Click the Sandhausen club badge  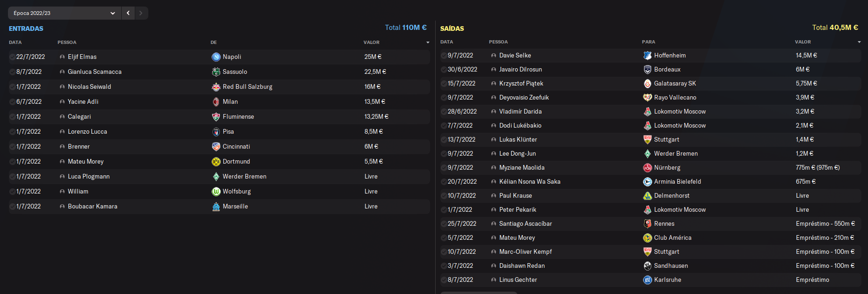(x=647, y=266)
